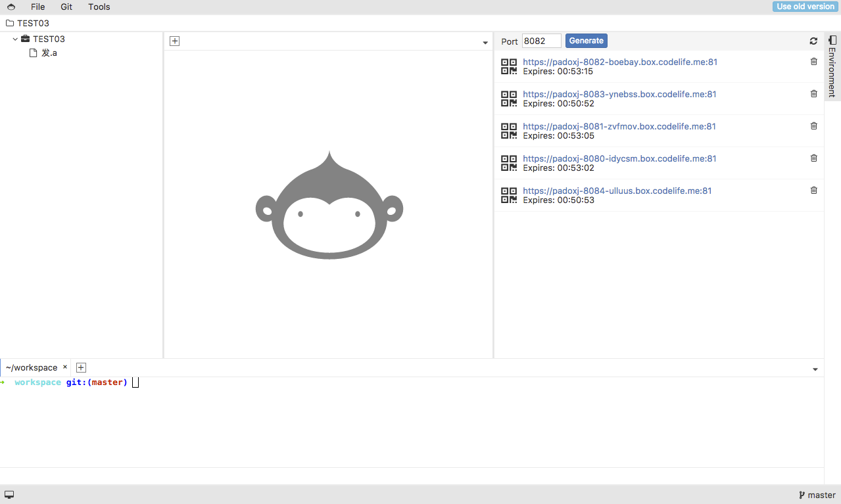Click the monitor icon in status bar
The height and width of the screenshot is (504, 841).
pyautogui.click(x=9, y=495)
